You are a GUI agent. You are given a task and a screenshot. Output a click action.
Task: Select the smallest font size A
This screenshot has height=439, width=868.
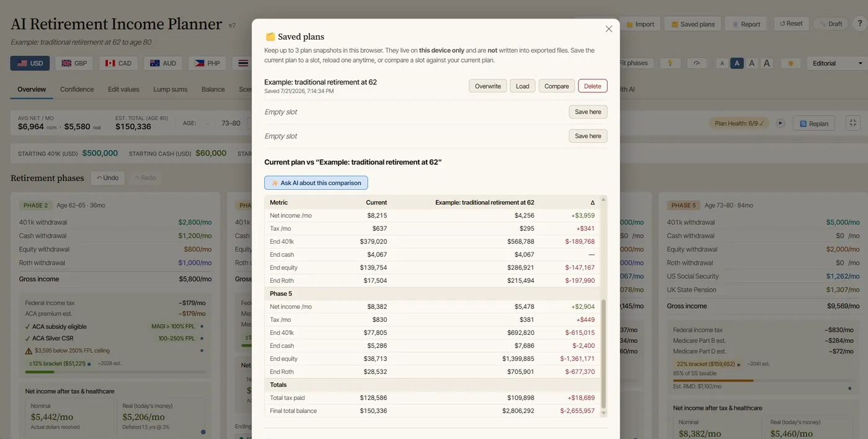click(722, 63)
